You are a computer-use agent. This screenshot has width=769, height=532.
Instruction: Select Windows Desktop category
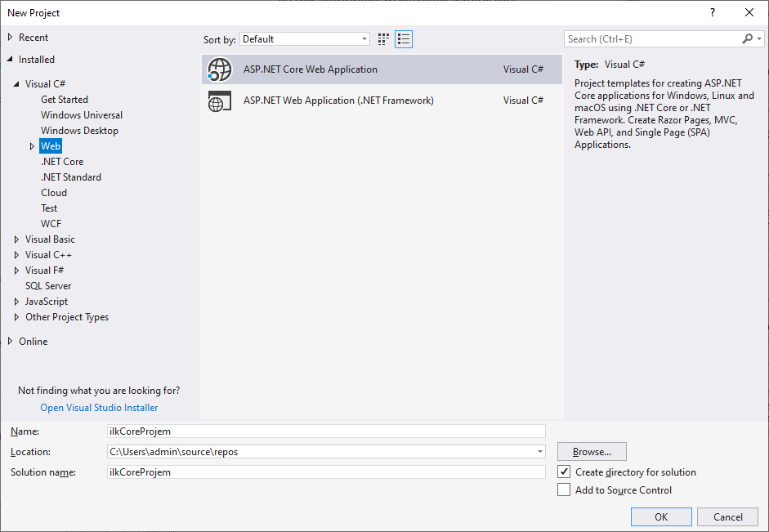[79, 131]
